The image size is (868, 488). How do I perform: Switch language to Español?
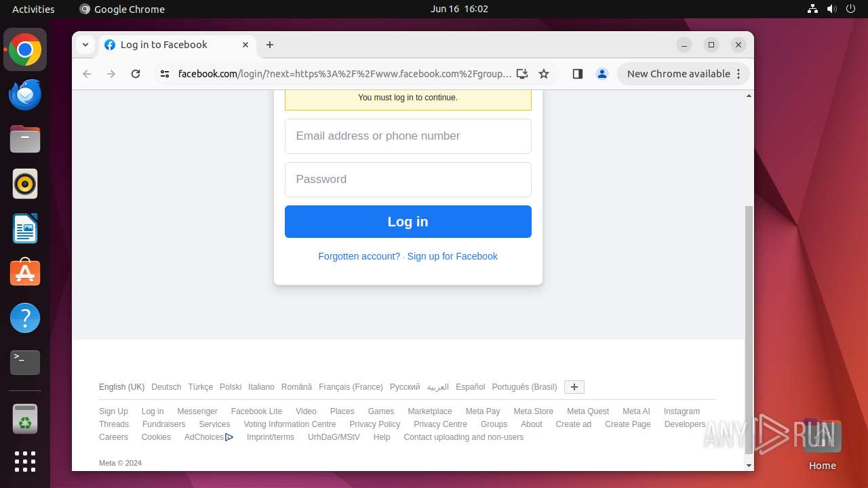point(471,387)
